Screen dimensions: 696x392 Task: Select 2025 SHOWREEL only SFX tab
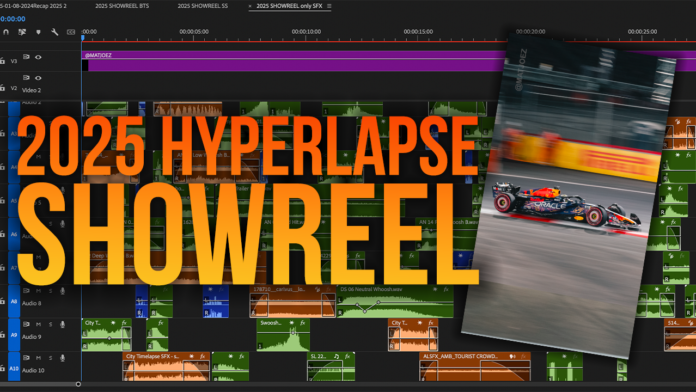coord(289,6)
